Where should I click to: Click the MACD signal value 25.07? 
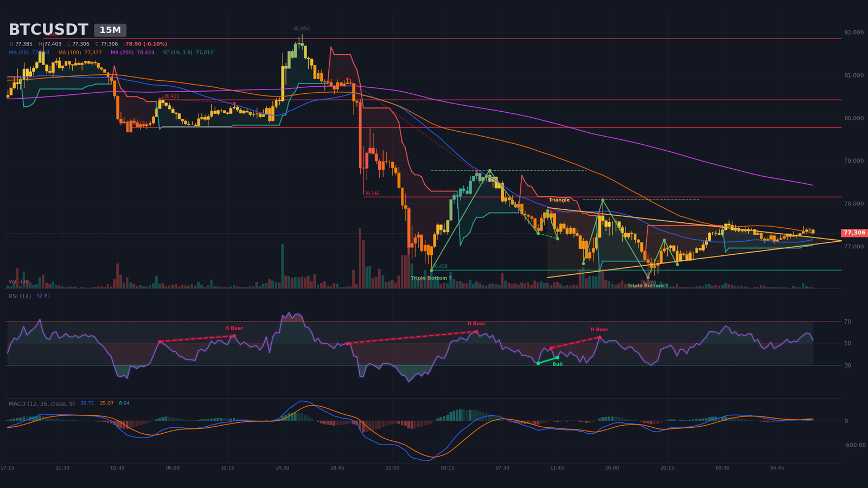coord(106,403)
